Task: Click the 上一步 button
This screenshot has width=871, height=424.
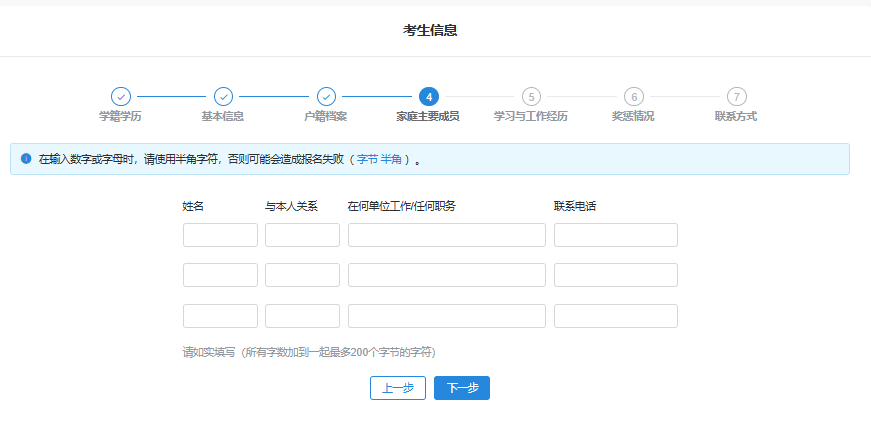Action: [x=398, y=388]
